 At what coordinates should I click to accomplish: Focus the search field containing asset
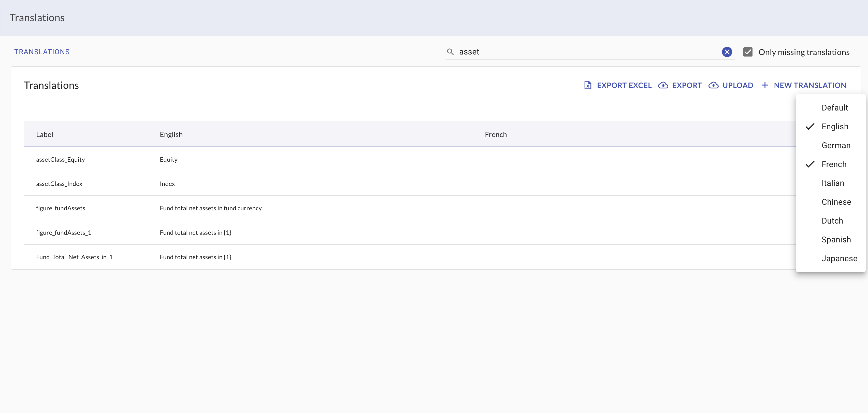[586, 52]
